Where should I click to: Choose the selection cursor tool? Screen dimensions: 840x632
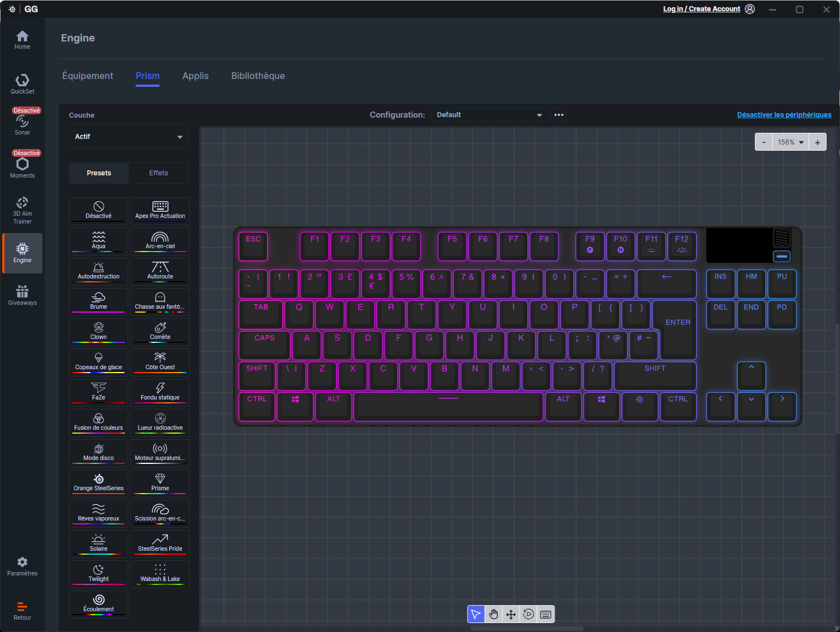click(x=476, y=614)
